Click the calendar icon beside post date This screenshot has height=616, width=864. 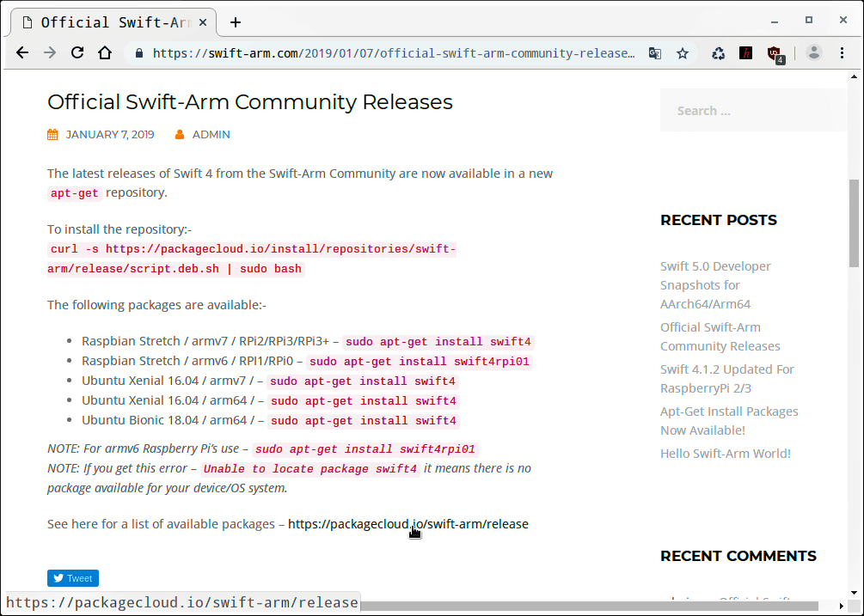[x=52, y=134]
